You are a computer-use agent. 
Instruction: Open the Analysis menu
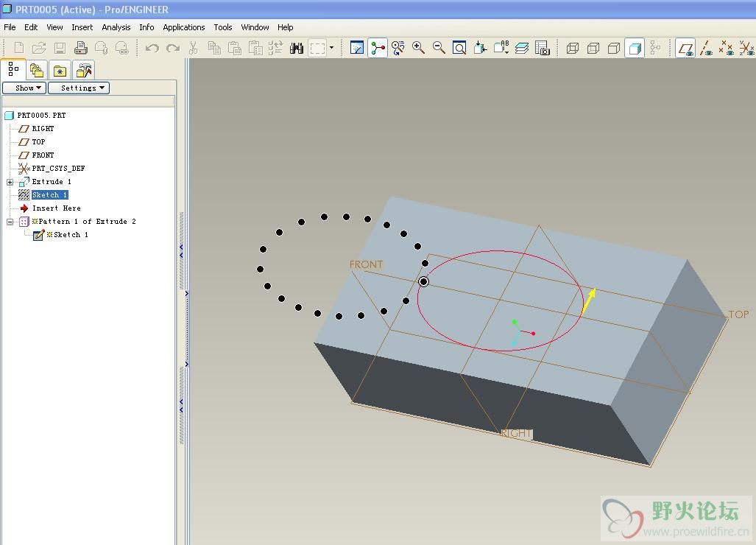pyautogui.click(x=116, y=27)
